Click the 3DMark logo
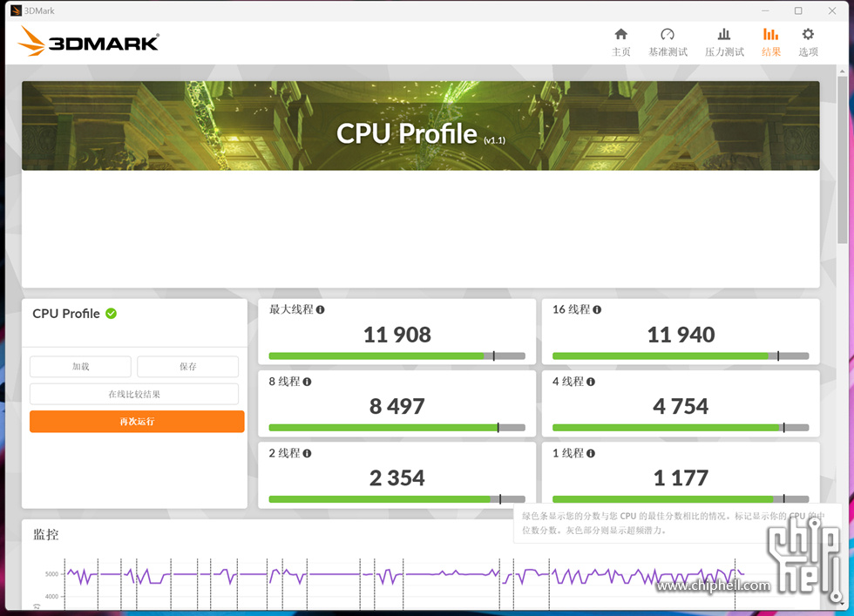This screenshot has width=854, height=616. [88, 42]
